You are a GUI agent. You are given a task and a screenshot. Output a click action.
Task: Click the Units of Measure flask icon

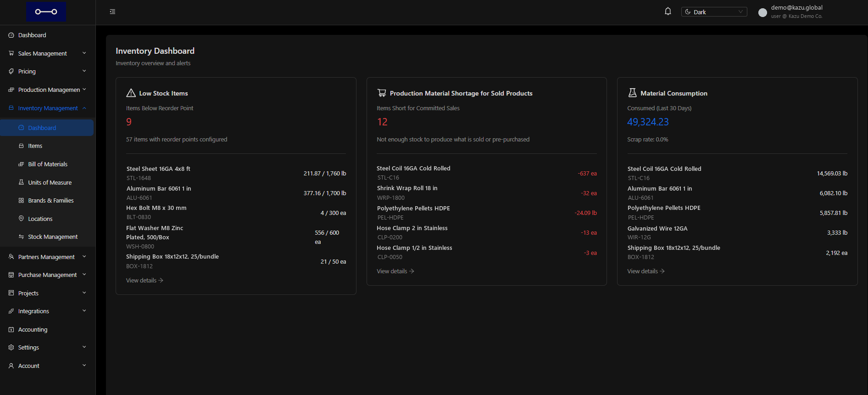21,182
